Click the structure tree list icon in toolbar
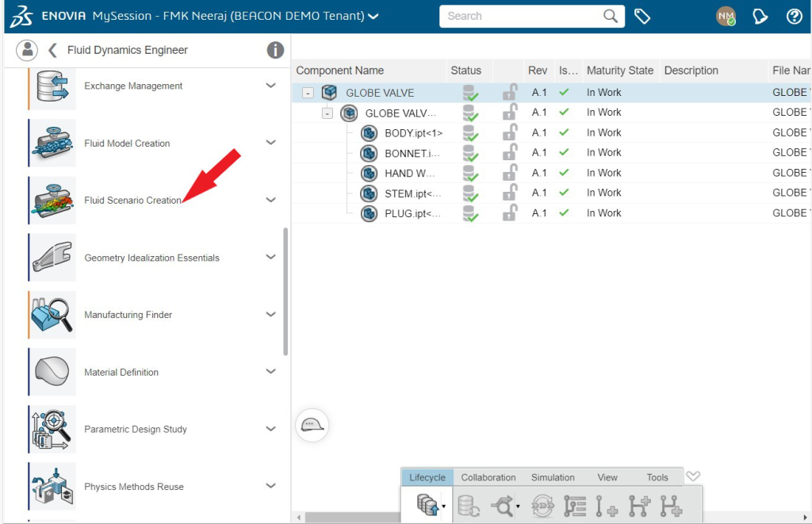The image size is (812, 524). click(x=575, y=506)
